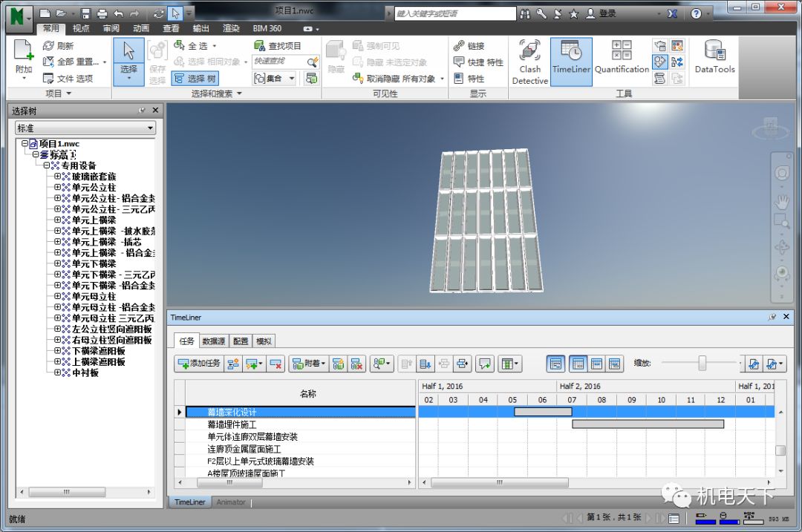Open the Autodesk Exchange X icon
The image size is (802, 532).
pyautogui.click(x=672, y=14)
